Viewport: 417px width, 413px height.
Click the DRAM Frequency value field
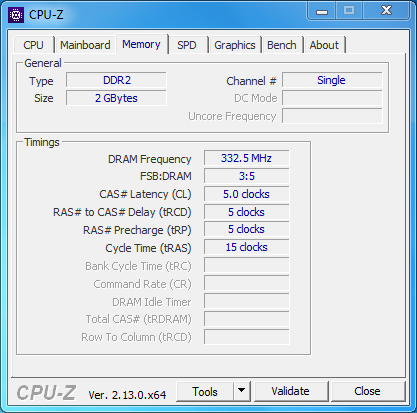tap(247, 158)
